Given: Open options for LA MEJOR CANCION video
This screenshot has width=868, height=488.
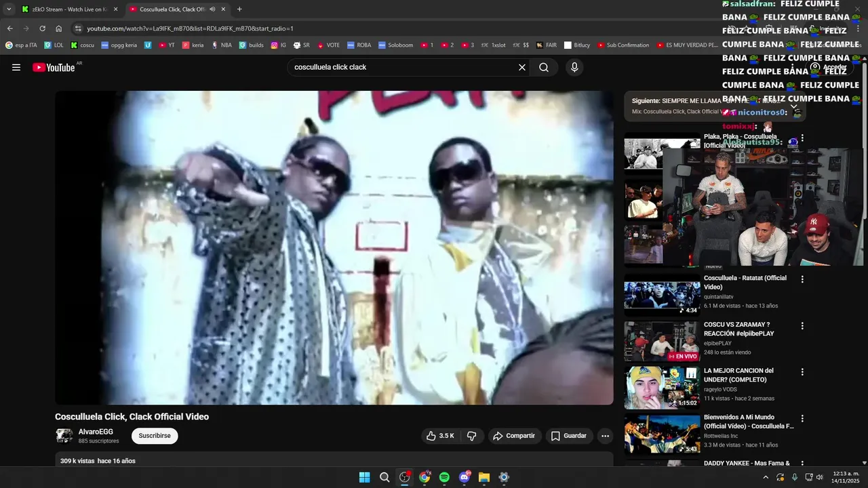Looking at the screenshot, I should [x=802, y=372].
